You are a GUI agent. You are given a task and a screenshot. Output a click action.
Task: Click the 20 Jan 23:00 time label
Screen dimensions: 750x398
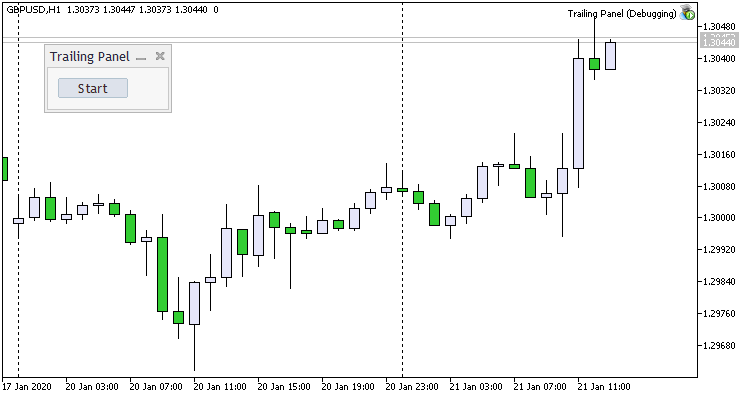[412, 387]
